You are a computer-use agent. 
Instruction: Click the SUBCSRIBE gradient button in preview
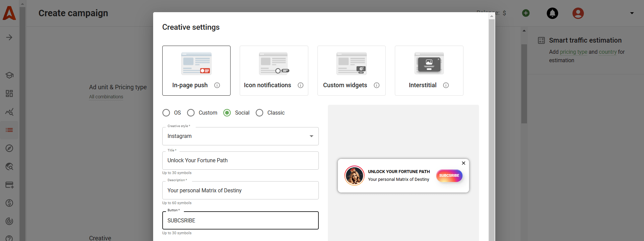(449, 176)
